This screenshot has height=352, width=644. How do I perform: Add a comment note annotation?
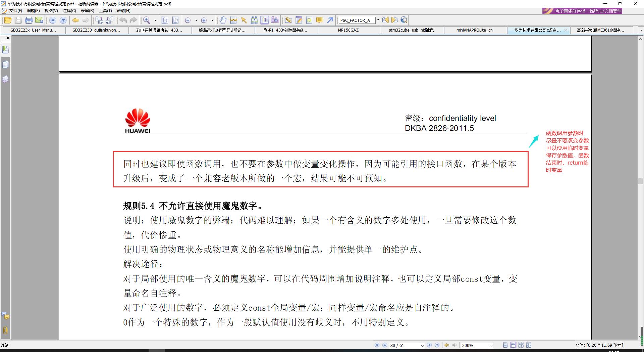pyautogui.click(x=319, y=20)
